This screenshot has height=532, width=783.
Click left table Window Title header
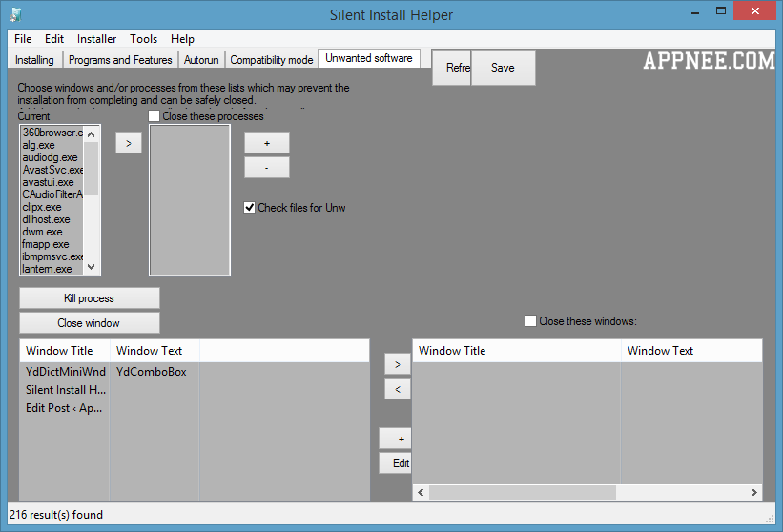(x=65, y=351)
